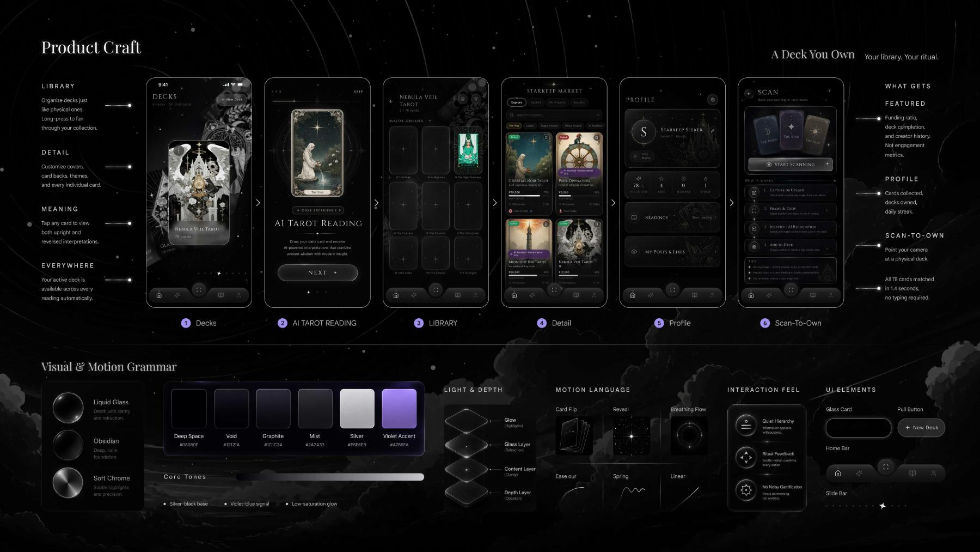Viewport: 980px width, 552px height.
Task: Click the Search projects field
Action: point(554,115)
